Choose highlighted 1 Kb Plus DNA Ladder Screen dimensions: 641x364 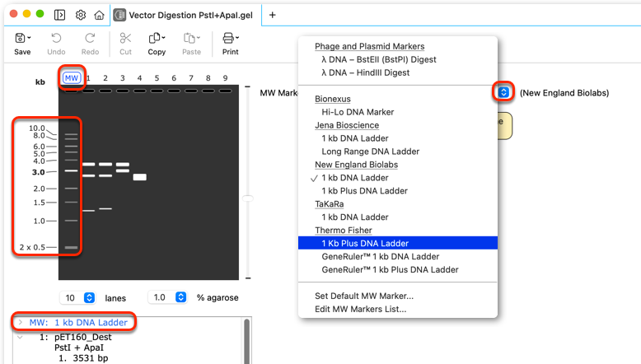pos(398,243)
